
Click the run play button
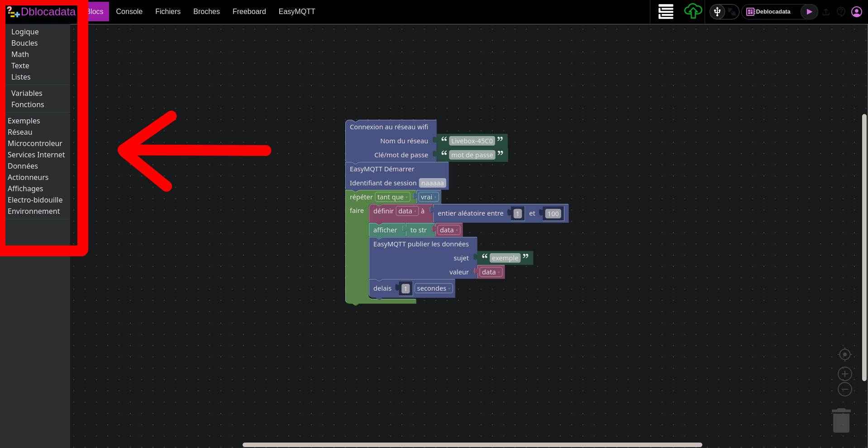point(809,12)
